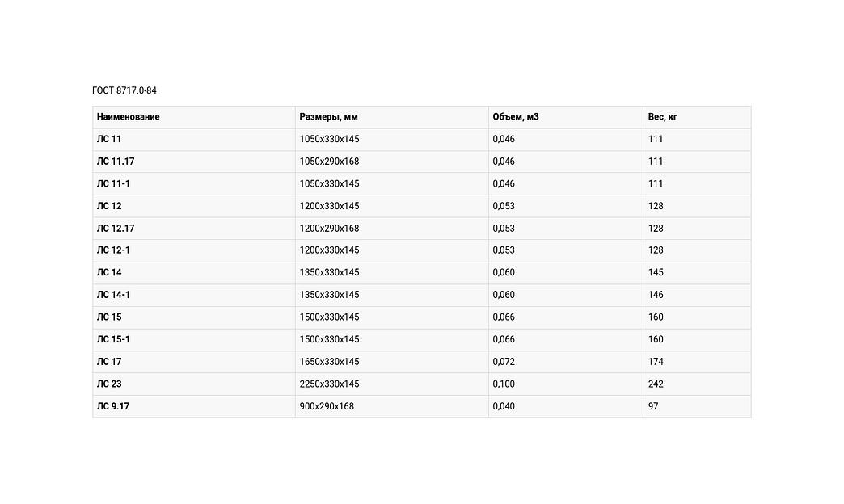Click the 1200x290x168 dimensions cell
The image size is (844, 504).
point(329,229)
